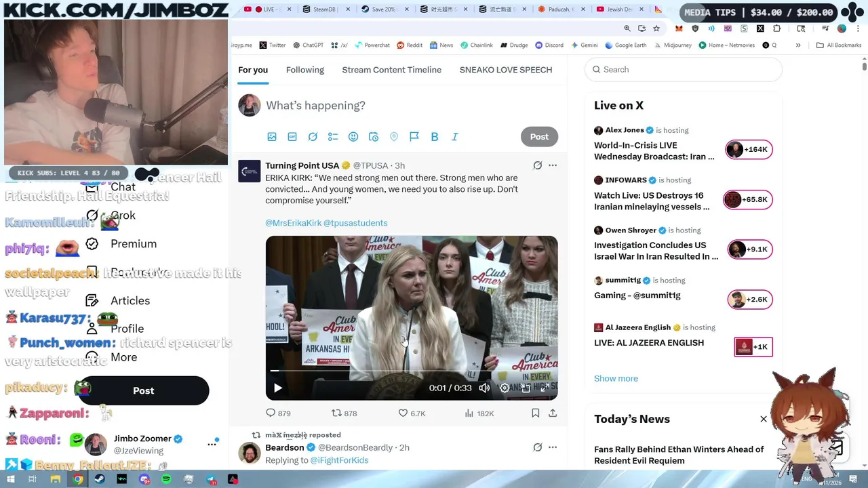Attach media image to the post
Screen dimensions: 868x488
pos(272,137)
